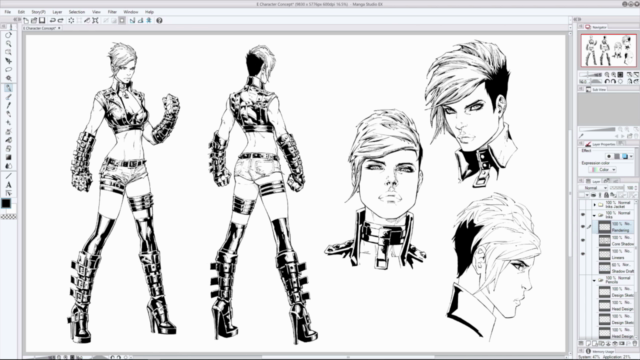The image size is (640, 360).
Task: Open the Window menu
Action: click(x=131, y=12)
